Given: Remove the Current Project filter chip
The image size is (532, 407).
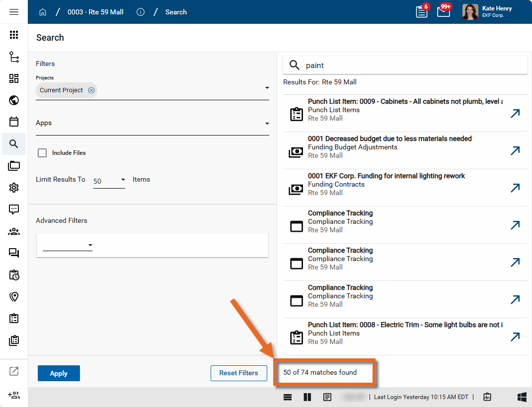Looking at the screenshot, I should coord(91,90).
